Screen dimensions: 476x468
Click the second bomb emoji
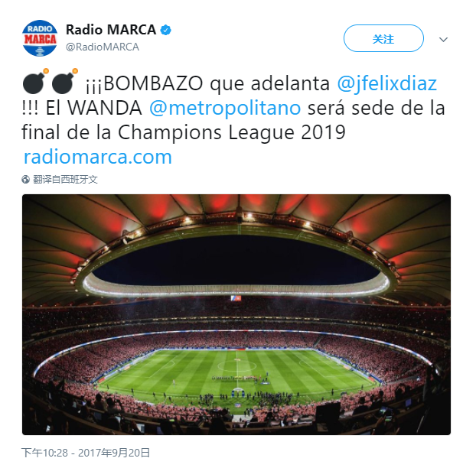point(65,81)
